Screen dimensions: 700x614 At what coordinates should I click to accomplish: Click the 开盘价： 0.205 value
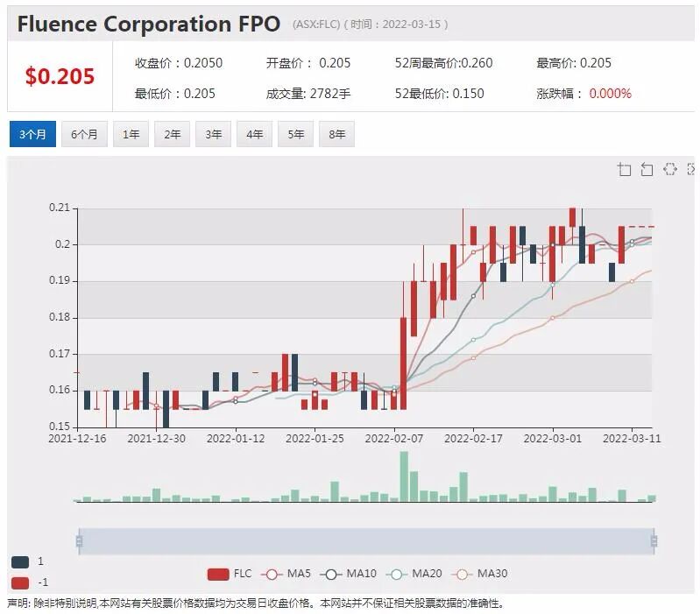(x=308, y=63)
